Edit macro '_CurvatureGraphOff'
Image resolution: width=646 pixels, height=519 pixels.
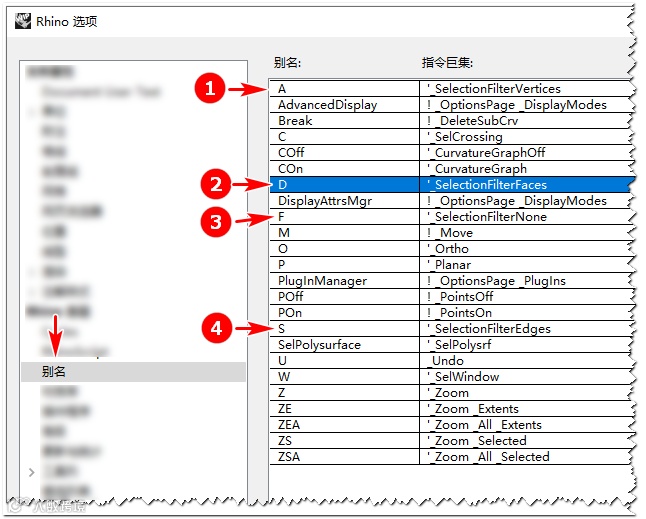(525, 153)
